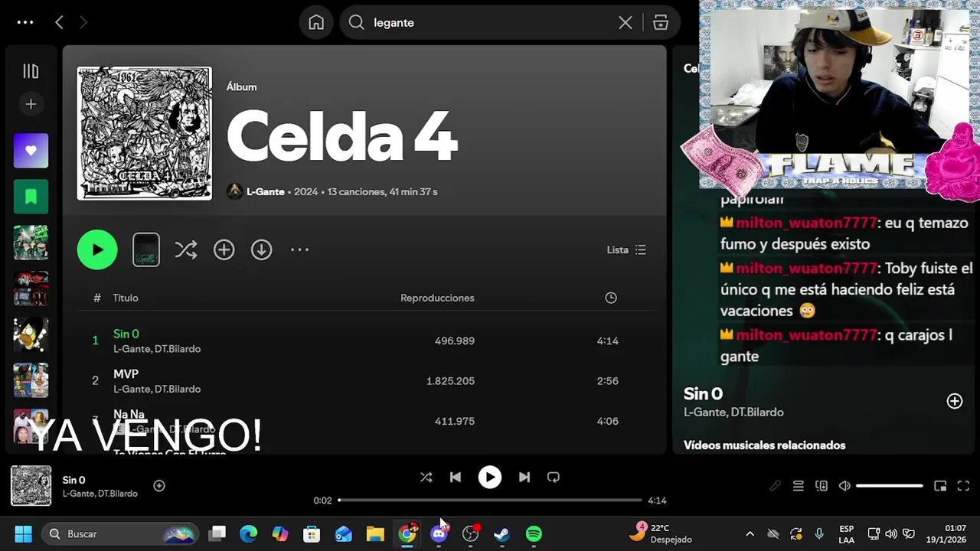Screen dimensions: 980x551
Task: Open the L-Gante artist link under album title
Action: tap(265, 191)
